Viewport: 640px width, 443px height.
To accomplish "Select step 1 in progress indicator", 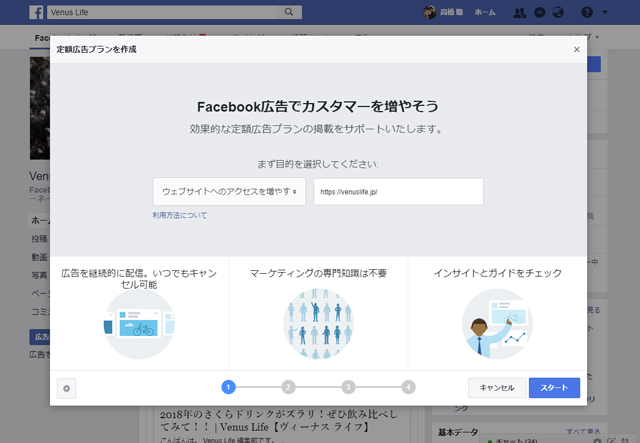I will (228, 387).
